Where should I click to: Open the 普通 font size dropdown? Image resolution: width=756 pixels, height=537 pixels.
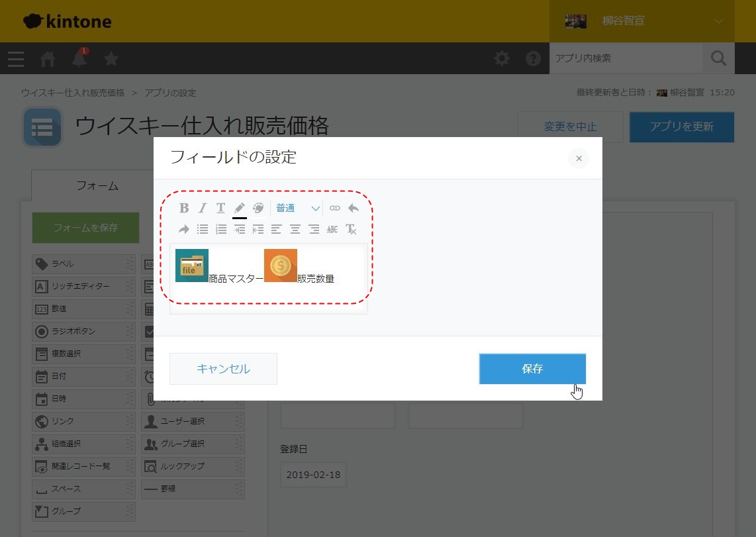pos(297,208)
